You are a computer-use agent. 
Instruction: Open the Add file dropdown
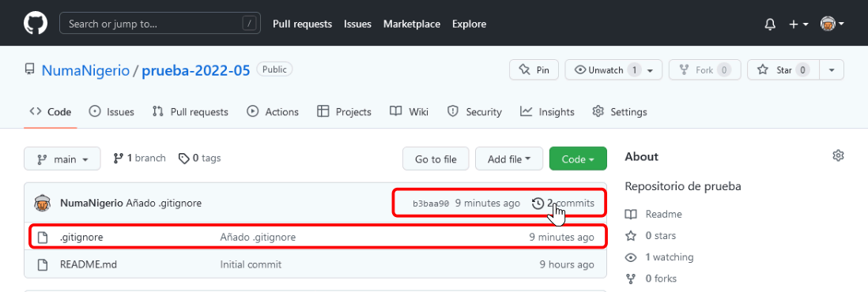pyautogui.click(x=509, y=159)
